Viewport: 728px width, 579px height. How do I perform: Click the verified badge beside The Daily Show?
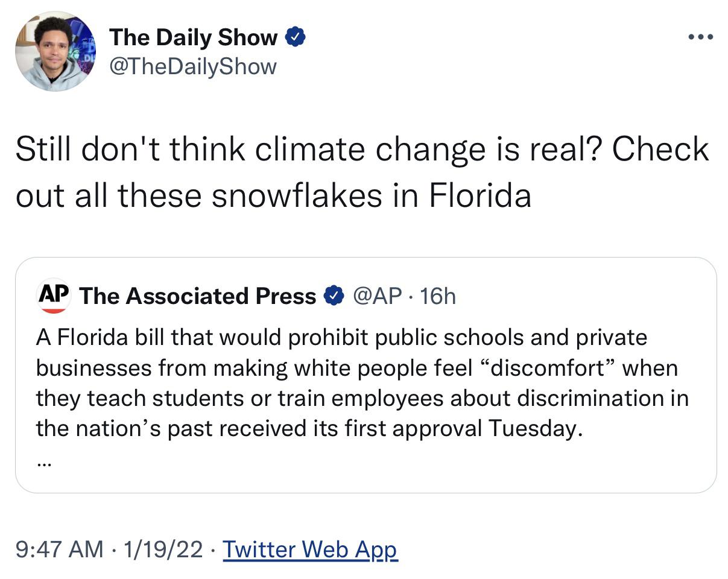(296, 37)
